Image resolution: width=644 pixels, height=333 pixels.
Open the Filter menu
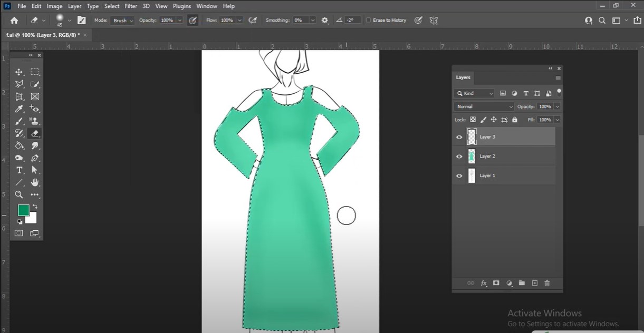131,6
